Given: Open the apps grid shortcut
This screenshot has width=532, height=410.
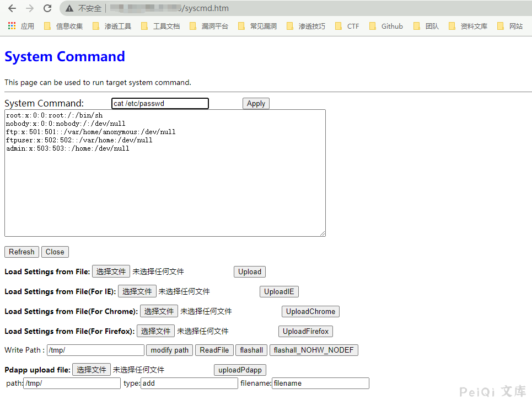Looking at the screenshot, I should [x=12, y=26].
